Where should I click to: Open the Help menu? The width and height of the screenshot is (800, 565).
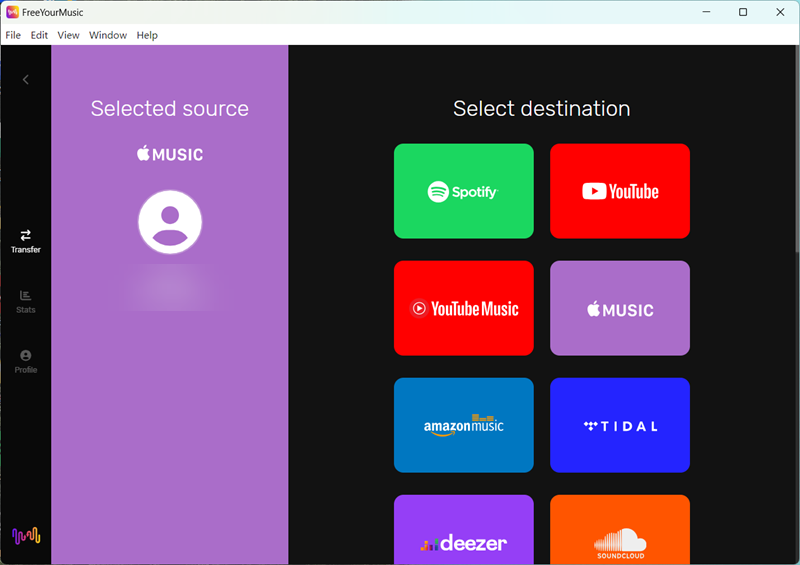tap(147, 35)
